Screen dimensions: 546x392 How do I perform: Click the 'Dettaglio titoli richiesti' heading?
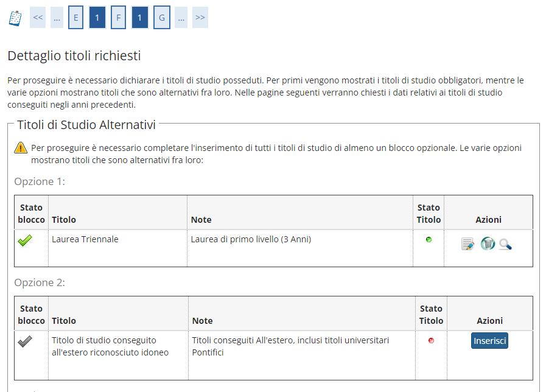point(74,56)
